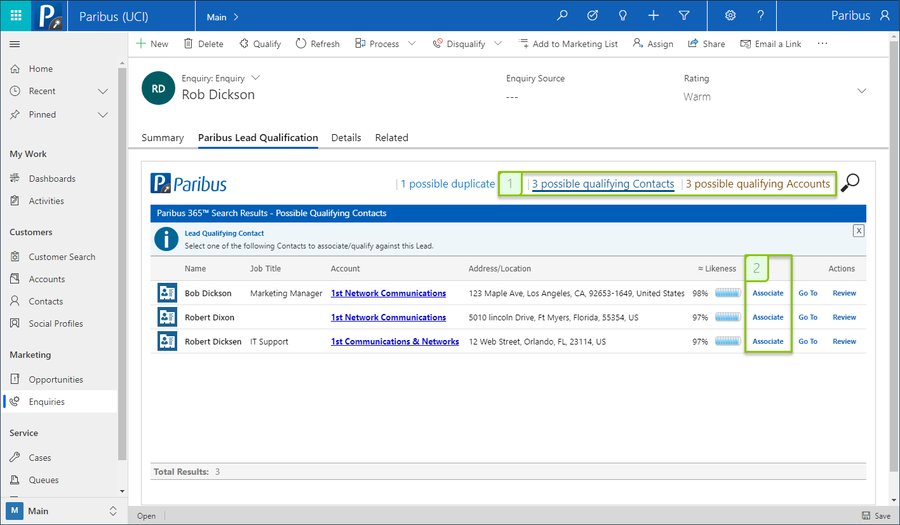Open settings gear icon

(x=730, y=15)
